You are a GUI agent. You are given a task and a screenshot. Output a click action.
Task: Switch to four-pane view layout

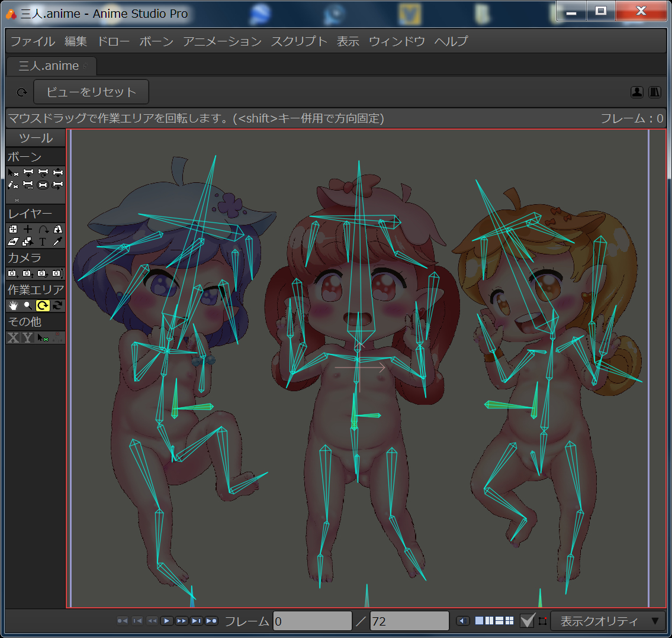(x=509, y=621)
